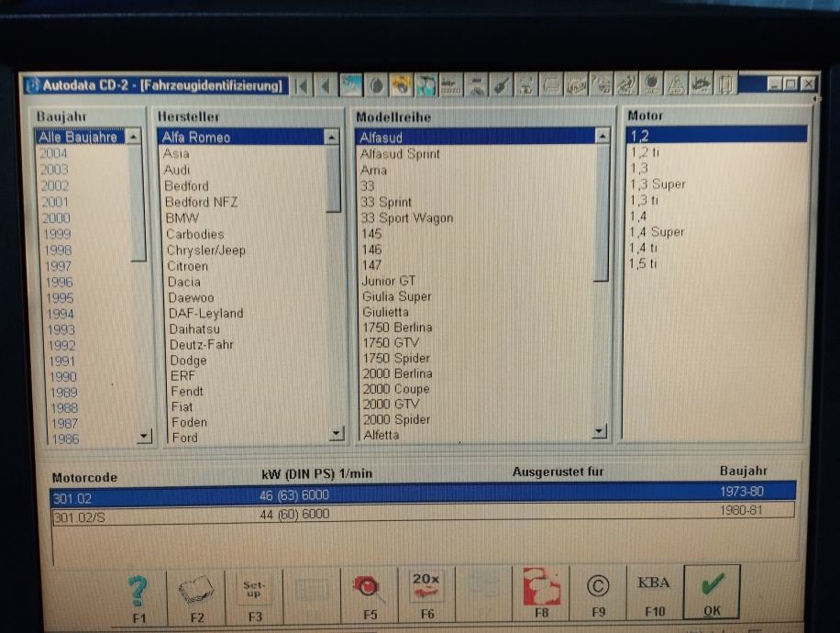
Task: Select year 2004 in Baujahr list
Action: (x=53, y=154)
